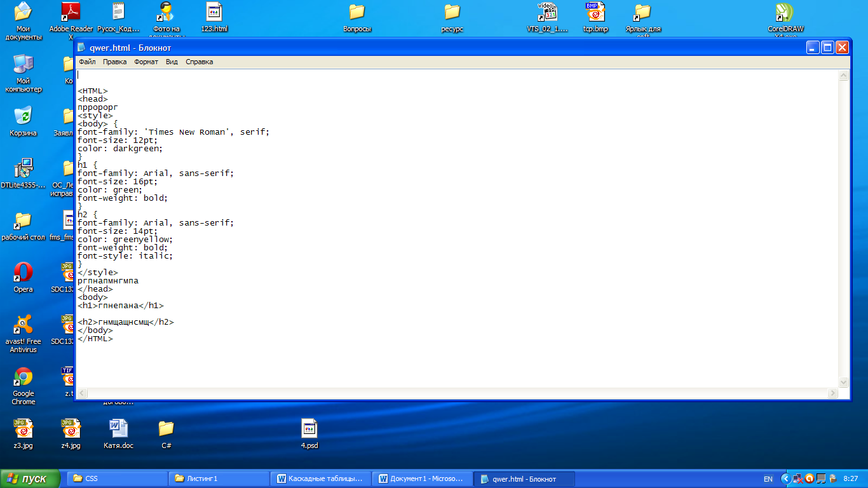The height and width of the screenshot is (488, 868).
Task: Select the Google Chrome desktop icon
Action: pyautogui.click(x=24, y=386)
